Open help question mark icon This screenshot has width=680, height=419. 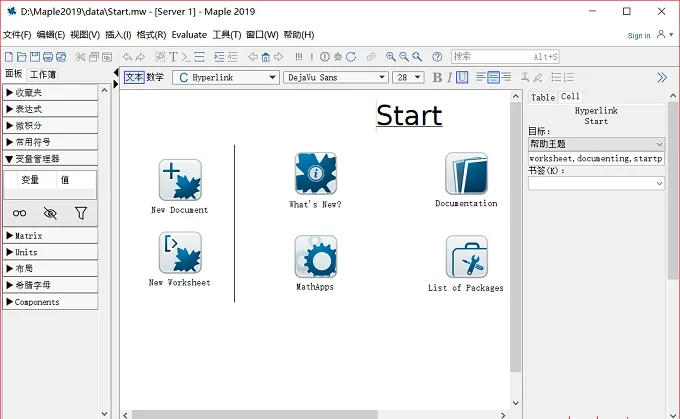tap(437, 57)
